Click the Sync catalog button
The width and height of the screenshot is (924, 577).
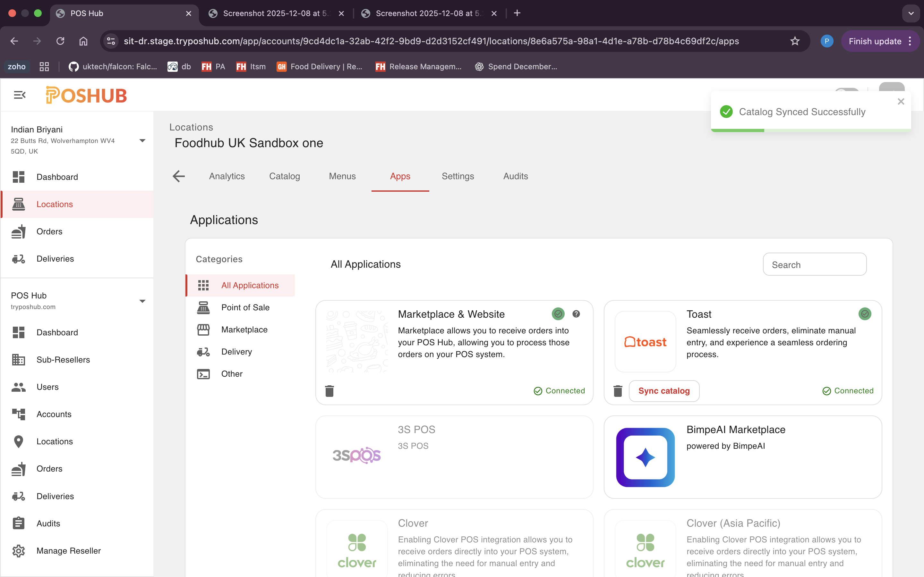coord(664,390)
